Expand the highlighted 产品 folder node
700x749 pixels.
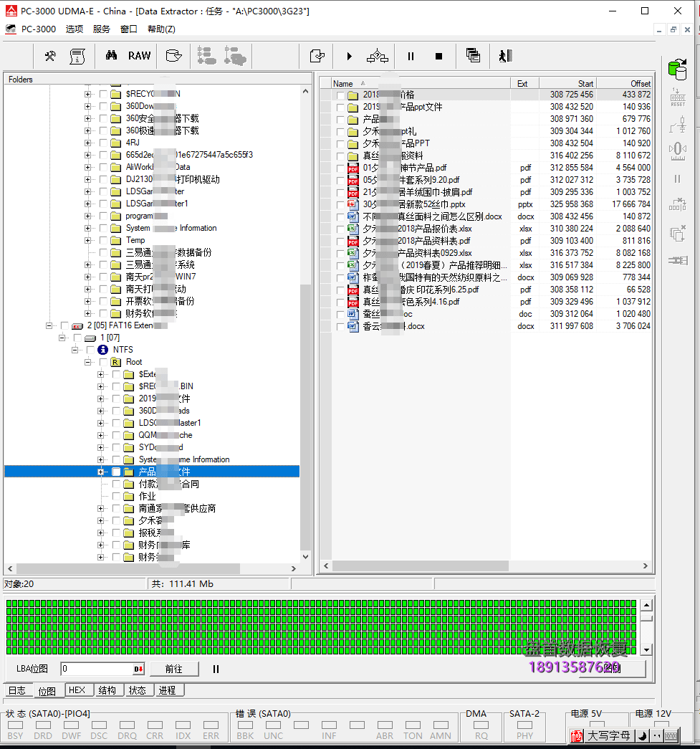click(101, 472)
